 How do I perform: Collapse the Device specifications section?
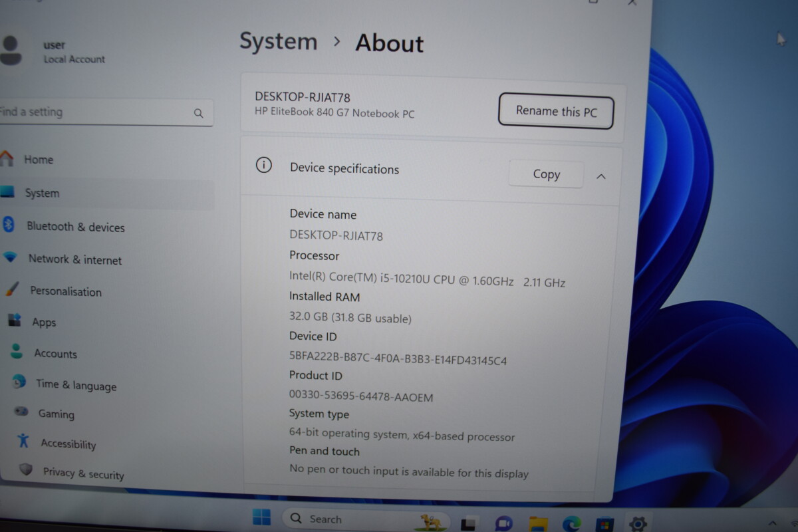coord(601,177)
